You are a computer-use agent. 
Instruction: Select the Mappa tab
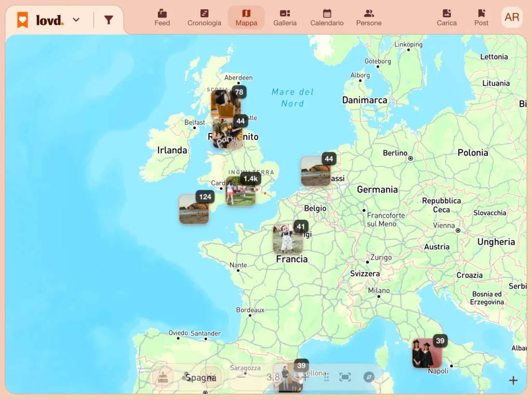pyautogui.click(x=246, y=18)
